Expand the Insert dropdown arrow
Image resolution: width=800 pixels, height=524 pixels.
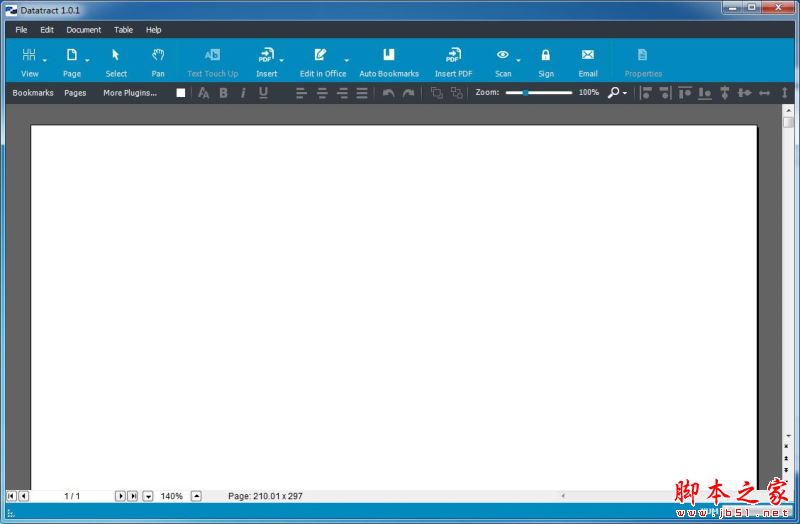[282, 60]
